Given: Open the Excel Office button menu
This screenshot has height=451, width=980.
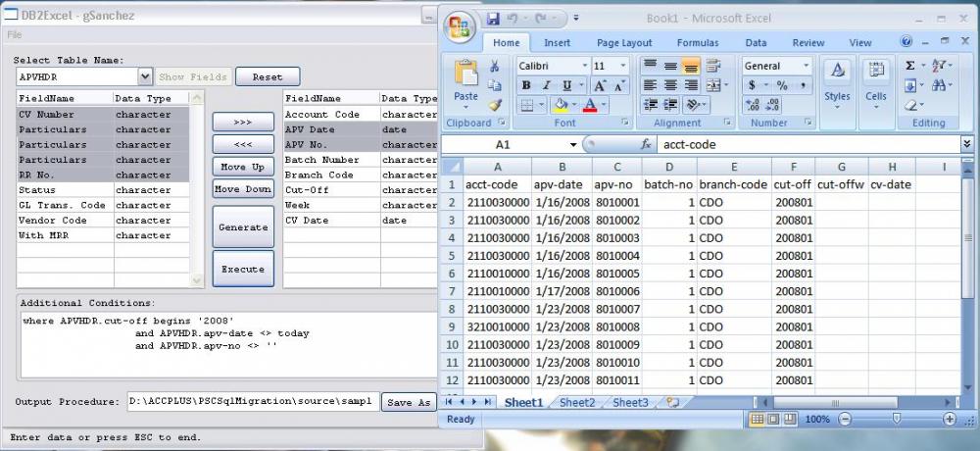Looking at the screenshot, I should 460,28.
